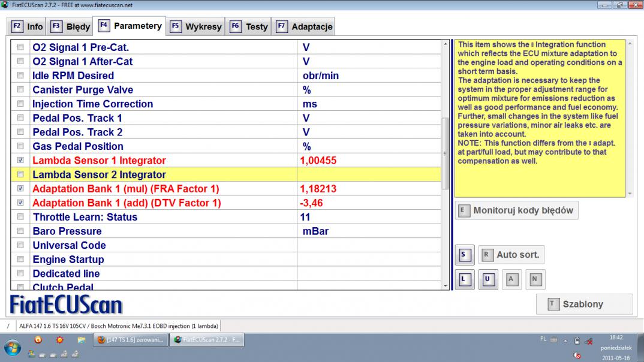Click the grayed N key icon button
Screen dimensions: 644x362
coord(534,279)
